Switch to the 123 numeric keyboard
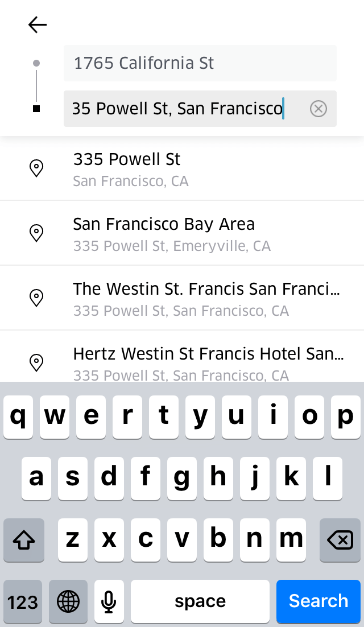 23,601
